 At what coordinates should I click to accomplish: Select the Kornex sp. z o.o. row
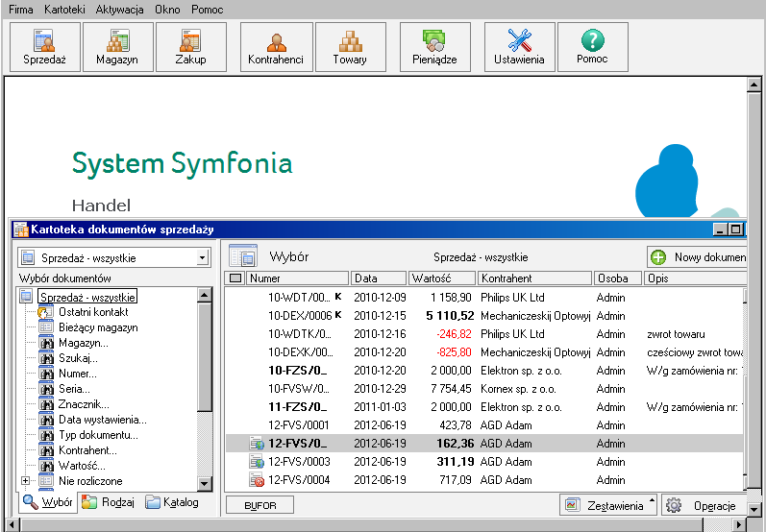coord(483,389)
